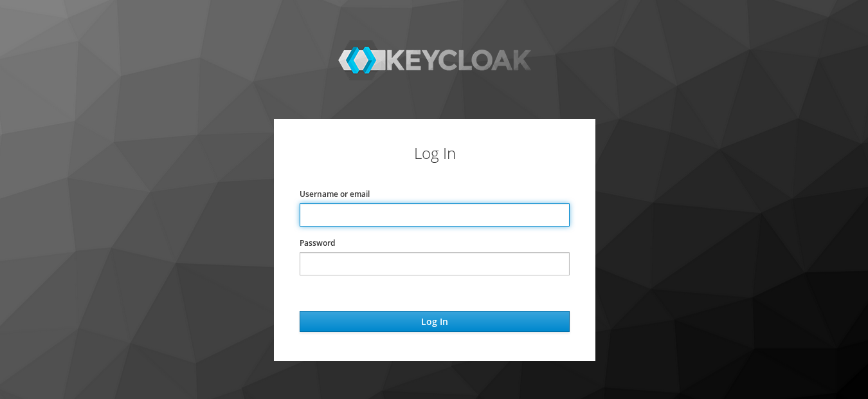
Task: Focus the Username or email field
Action: (x=435, y=215)
